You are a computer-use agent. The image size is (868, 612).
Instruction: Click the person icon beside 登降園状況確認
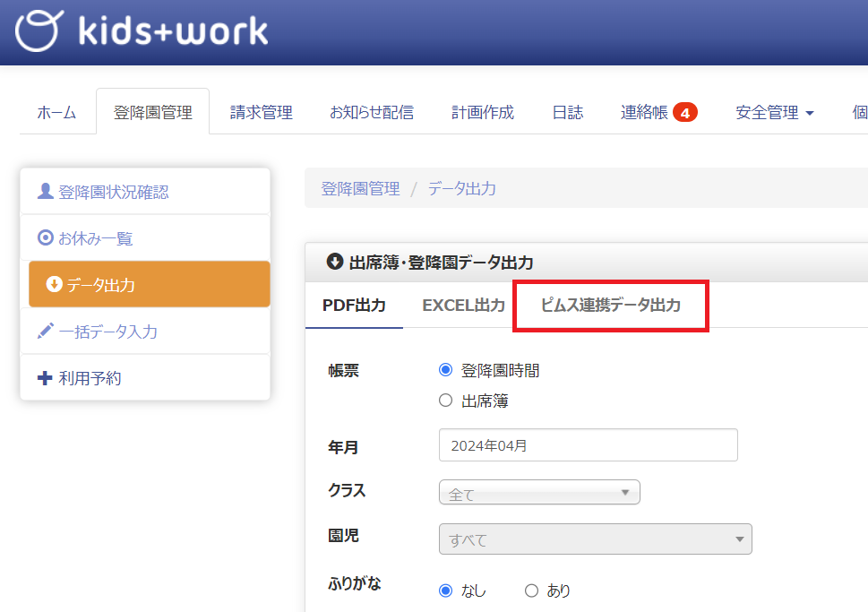[45, 191]
